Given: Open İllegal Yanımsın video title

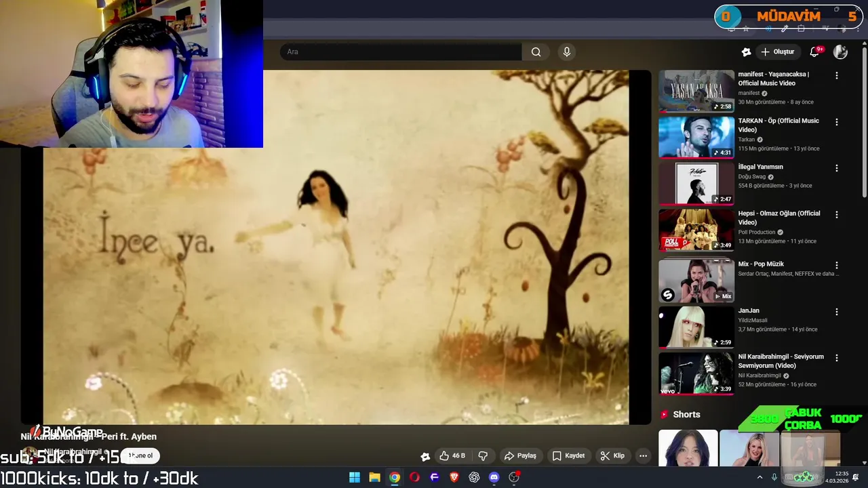Looking at the screenshot, I should pyautogui.click(x=760, y=167).
